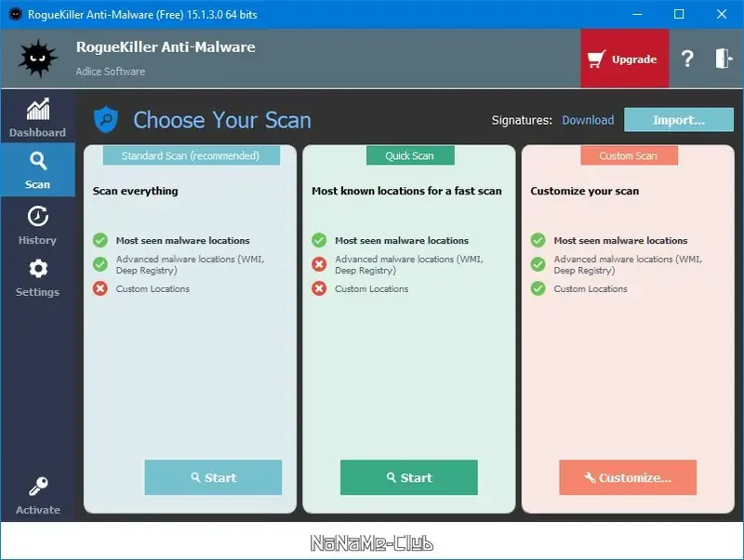The image size is (744, 560).
Task: Click the RogueKiller spiky logo in header
Action: pos(38,59)
